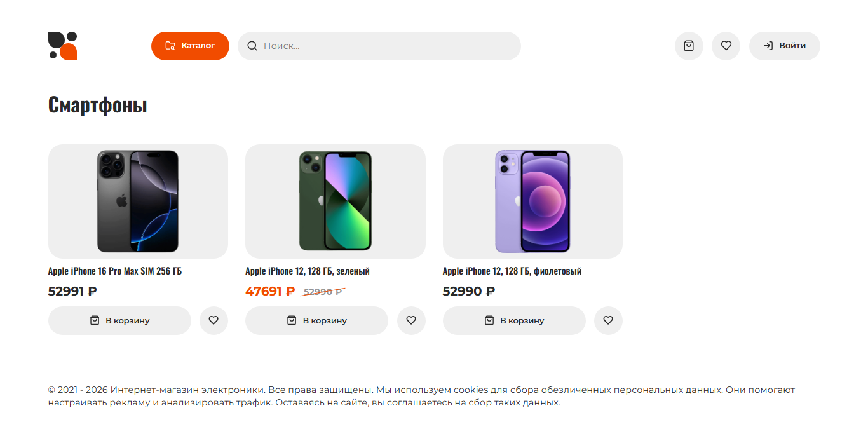Open the Apple iPhone 12 фиолетовый title link
Screen dimensions: 868x429
tap(512, 271)
